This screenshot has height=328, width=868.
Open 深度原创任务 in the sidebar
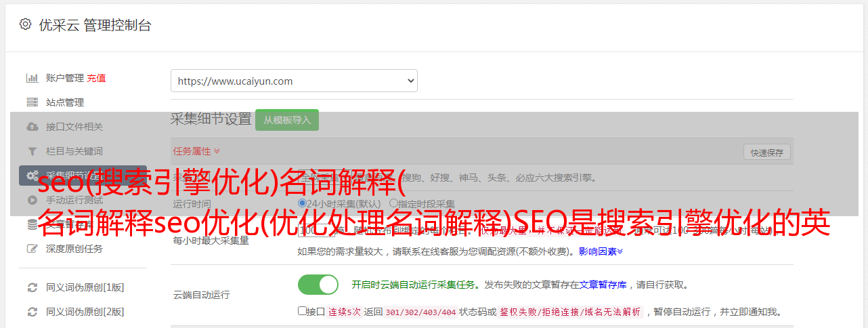(74, 249)
